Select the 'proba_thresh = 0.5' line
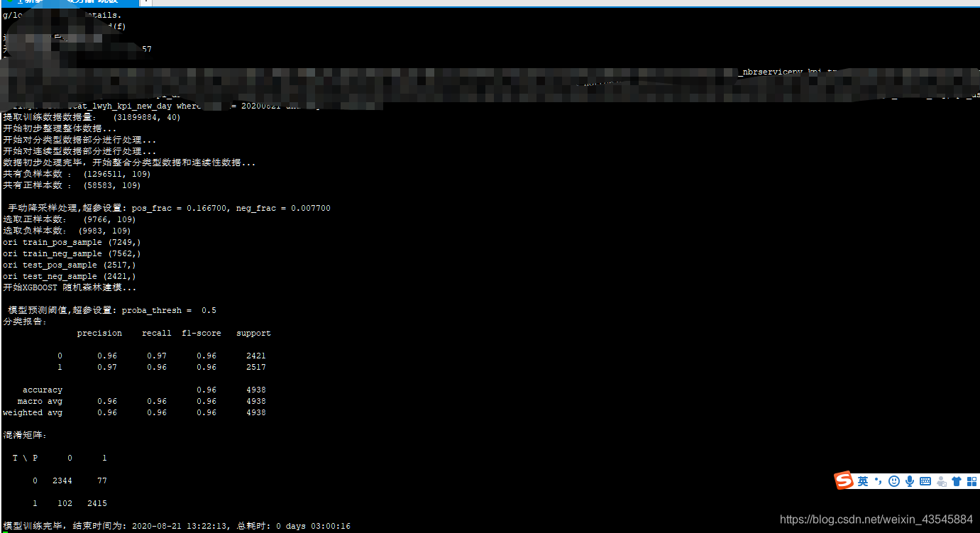 (x=112, y=310)
